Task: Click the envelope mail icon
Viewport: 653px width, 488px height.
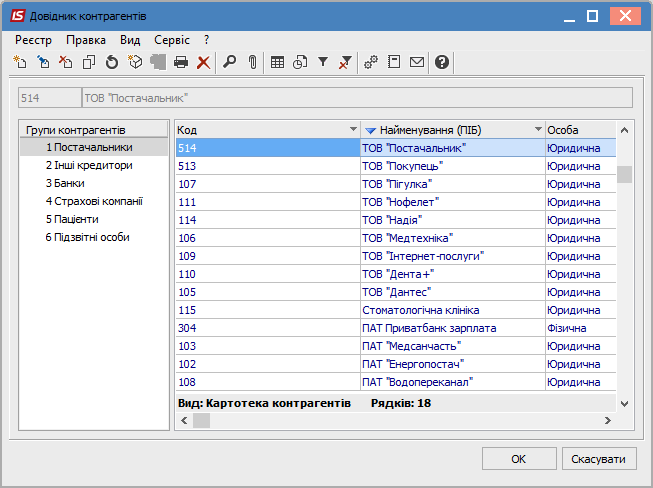Action: coord(417,62)
